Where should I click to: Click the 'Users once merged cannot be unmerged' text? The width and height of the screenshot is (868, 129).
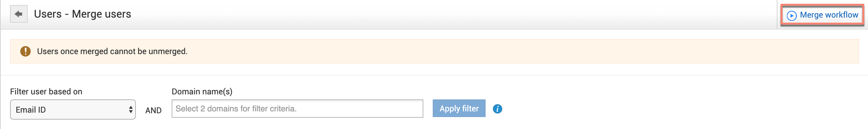pyautogui.click(x=112, y=51)
